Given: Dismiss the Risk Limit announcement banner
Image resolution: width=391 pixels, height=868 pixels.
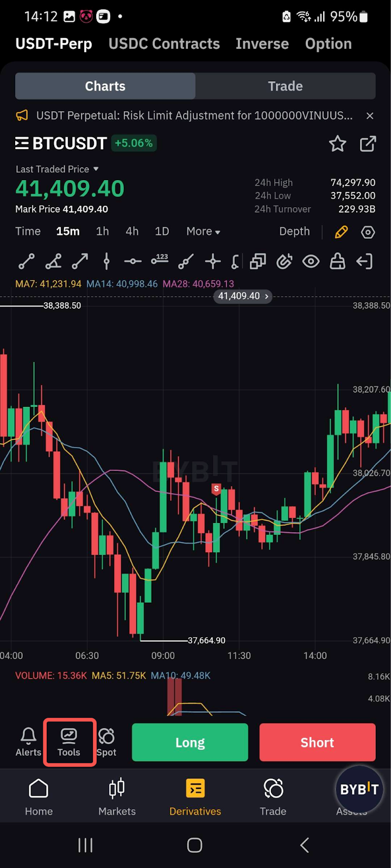Looking at the screenshot, I should (x=370, y=116).
